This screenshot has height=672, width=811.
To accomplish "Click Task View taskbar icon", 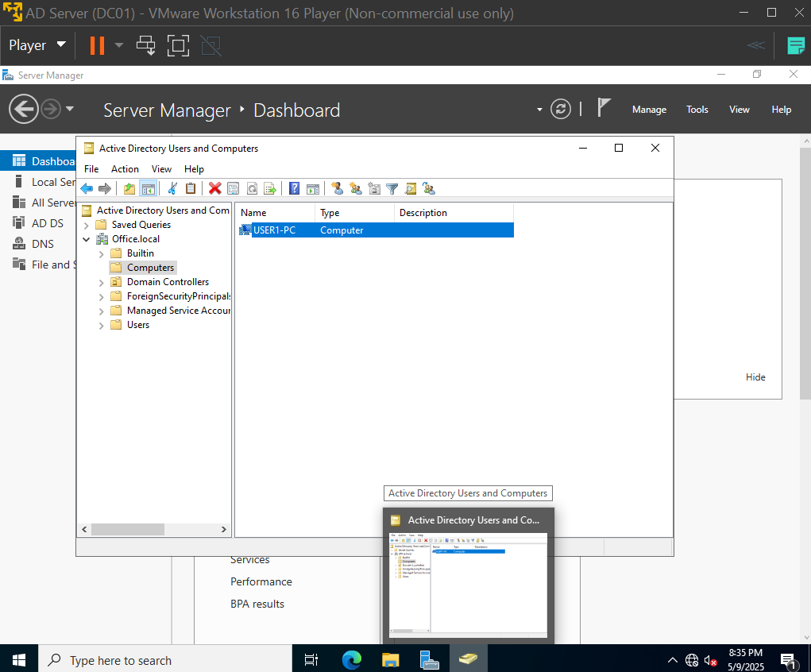I will coord(311,660).
